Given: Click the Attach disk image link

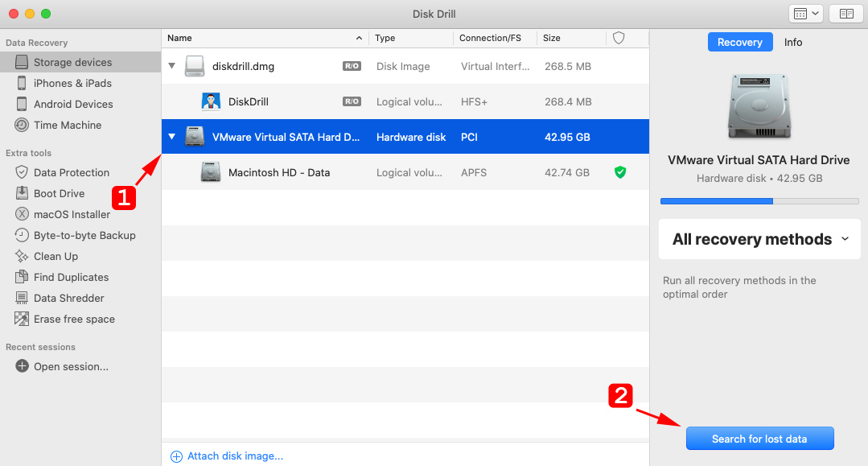Looking at the screenshot, I should click(227, 456).
